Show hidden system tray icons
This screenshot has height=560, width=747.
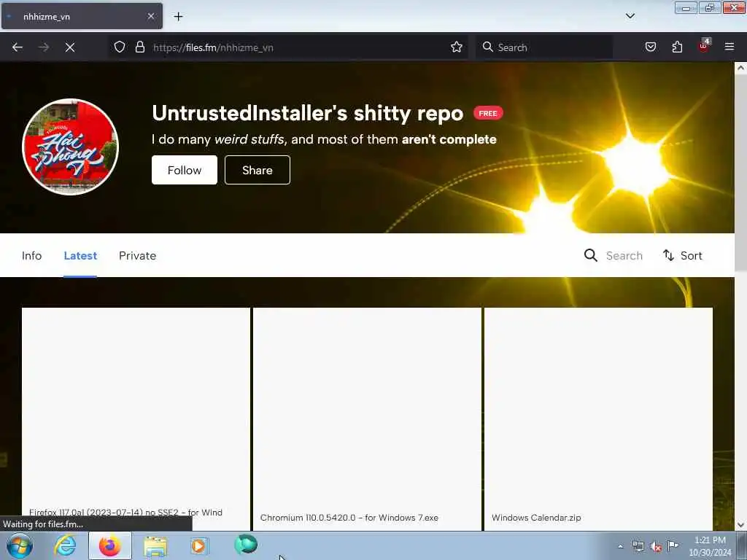[620, 546]
